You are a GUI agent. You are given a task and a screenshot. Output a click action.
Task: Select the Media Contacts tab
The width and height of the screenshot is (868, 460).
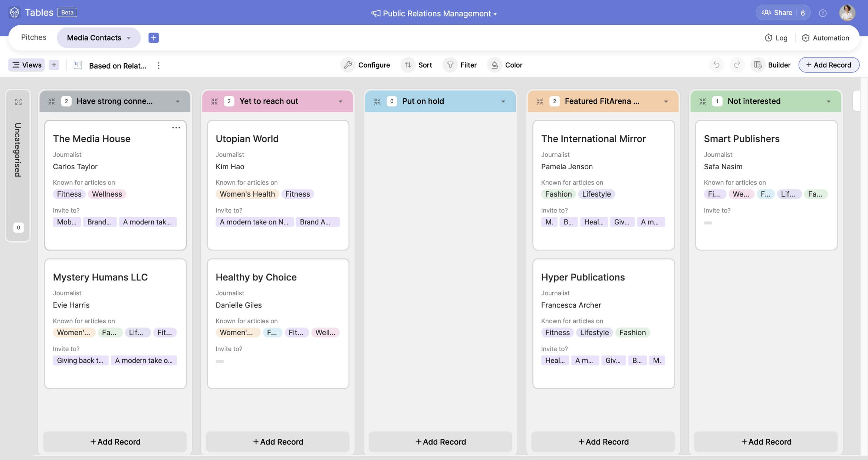pos(94,38)
